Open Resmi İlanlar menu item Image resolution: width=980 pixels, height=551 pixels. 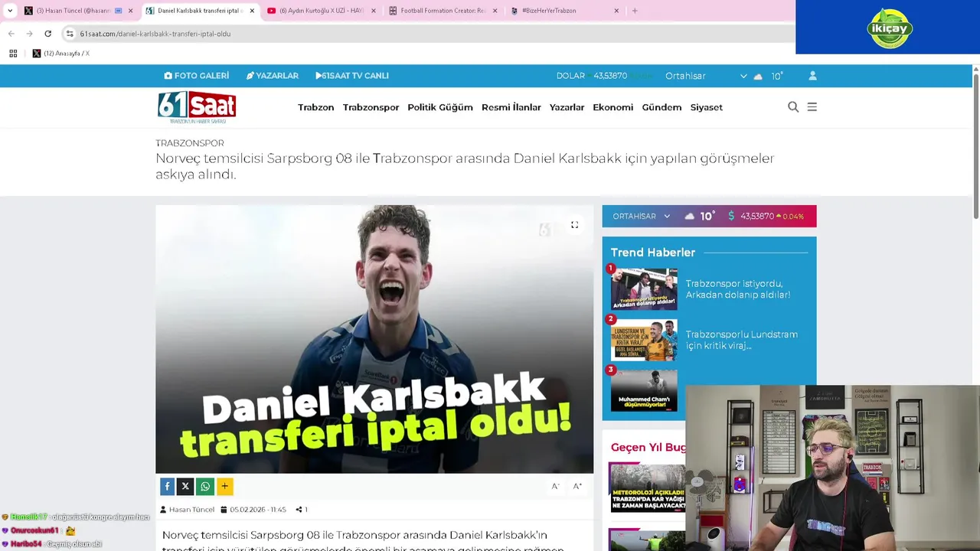(511, 107)
